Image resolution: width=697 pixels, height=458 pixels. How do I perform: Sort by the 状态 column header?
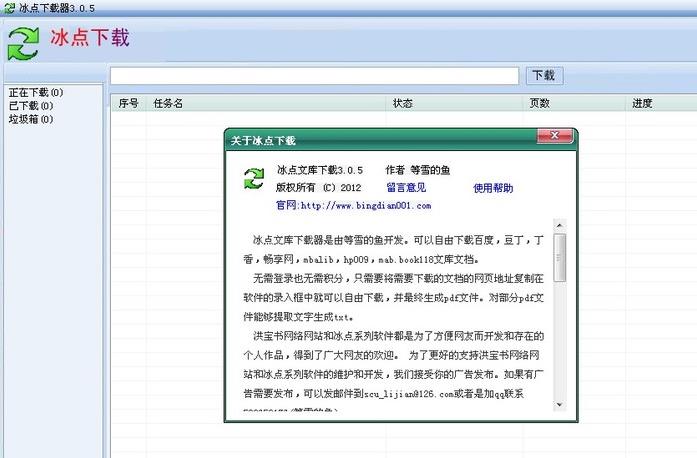pos(454,103)
